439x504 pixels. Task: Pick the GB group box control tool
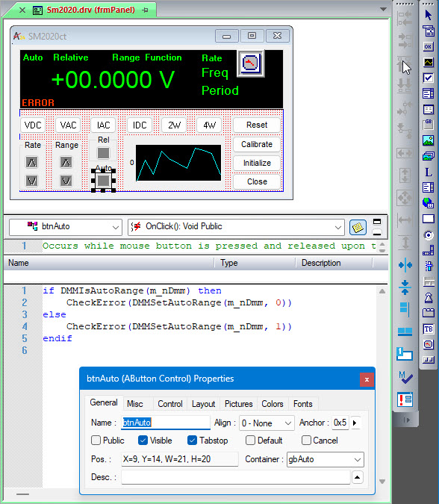click(x=428, y=125)
